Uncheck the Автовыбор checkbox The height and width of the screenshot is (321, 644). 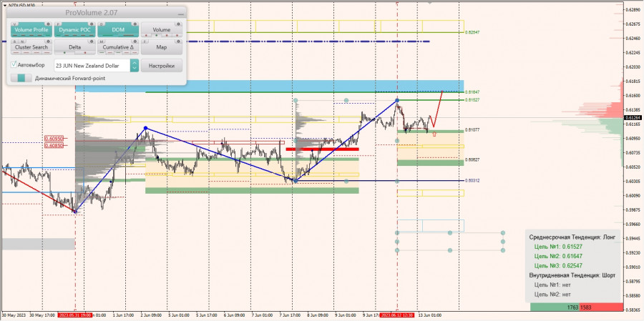pos(14,64)
